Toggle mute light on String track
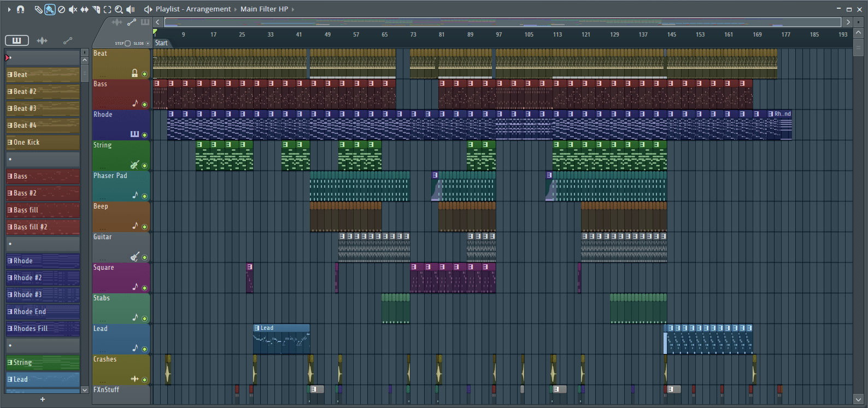 pyautogui.click(x=145, y=165)
